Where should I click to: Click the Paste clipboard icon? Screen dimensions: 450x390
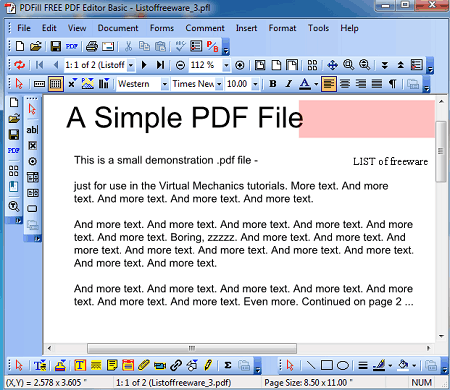pyautogui.click(x=160, y=46)
